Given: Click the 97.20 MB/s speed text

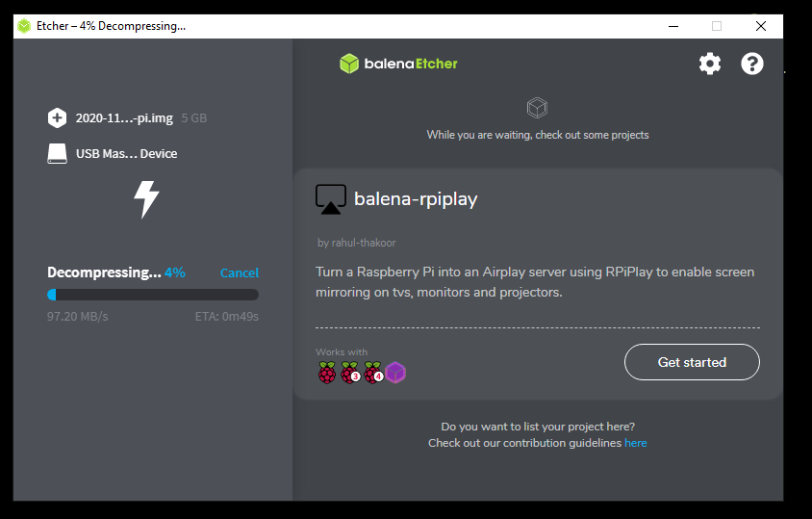Looking at the screenshot, I should click(x=78, y=316).
